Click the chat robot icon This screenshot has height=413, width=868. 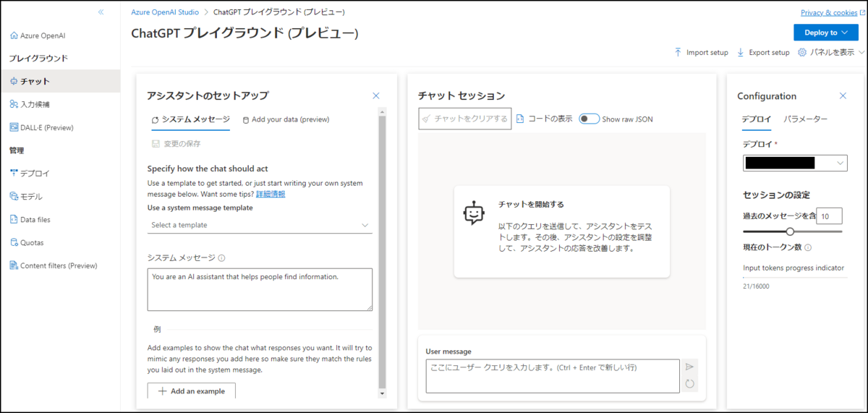473,212
